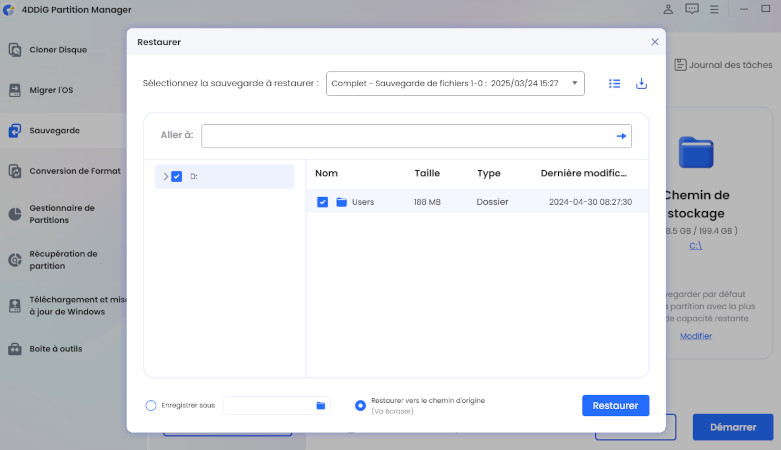Image resolution: width=781 pixels, height=450 pixels.
Task: Open Cloner Disque in sidebar
Action: 57,49
